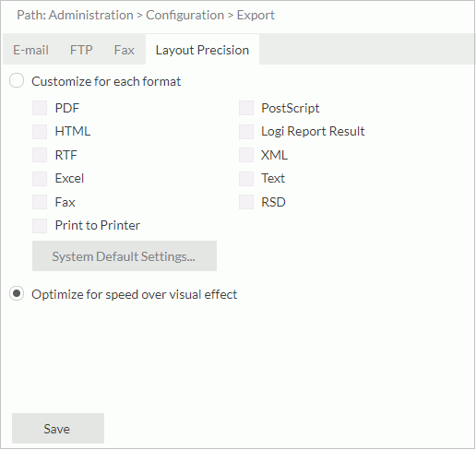Check the Print to Printer checkbox

[x=40, y=226]
